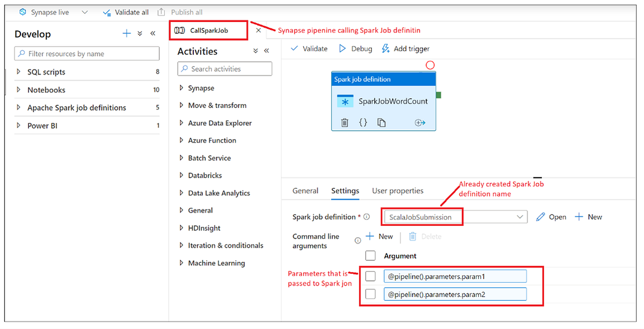Screen dimensions: 644x329
Task: Check the checkbox beside the param2 argument
Action: click(370, 294)
